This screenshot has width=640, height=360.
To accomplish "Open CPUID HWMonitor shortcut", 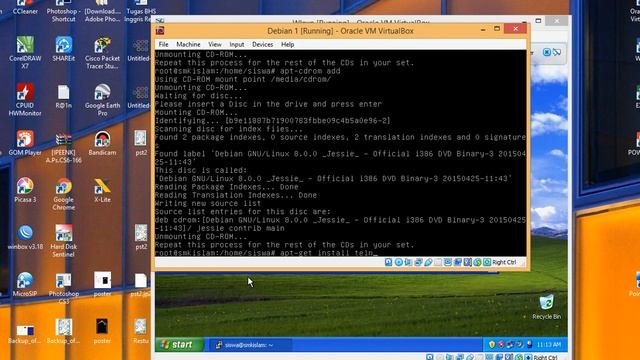I will pyautogui.click(x=25, y=100).
